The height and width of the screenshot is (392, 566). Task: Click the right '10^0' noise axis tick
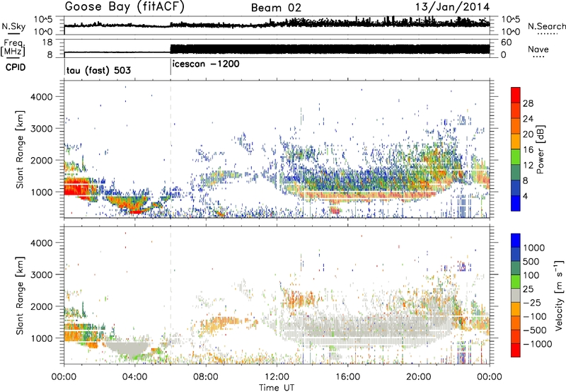tap(510, 32)
